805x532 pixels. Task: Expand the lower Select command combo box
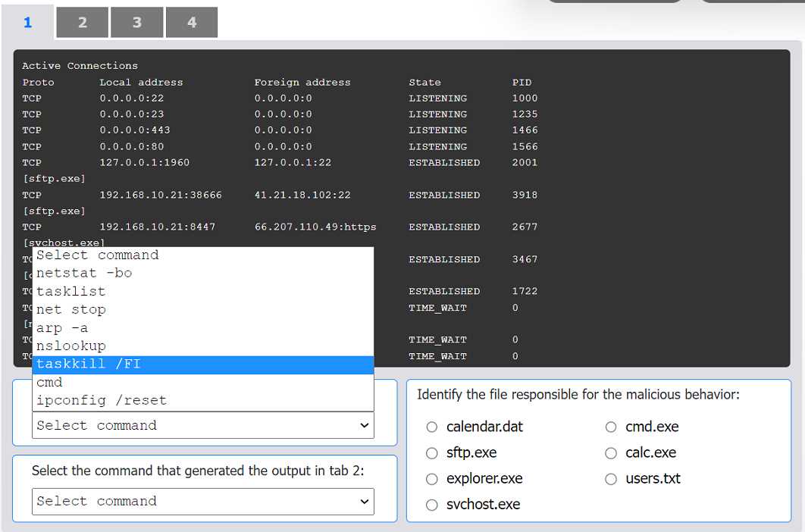pos(202,502)
